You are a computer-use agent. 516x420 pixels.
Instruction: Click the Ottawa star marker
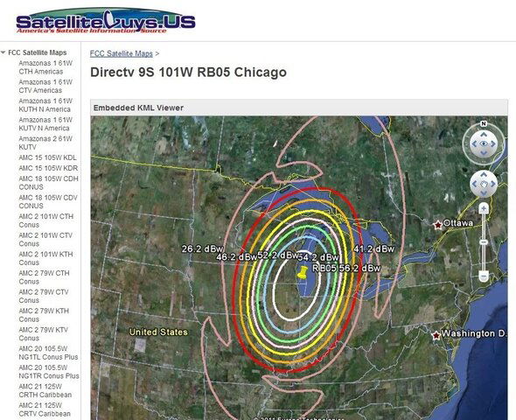(x=437, y=225)
